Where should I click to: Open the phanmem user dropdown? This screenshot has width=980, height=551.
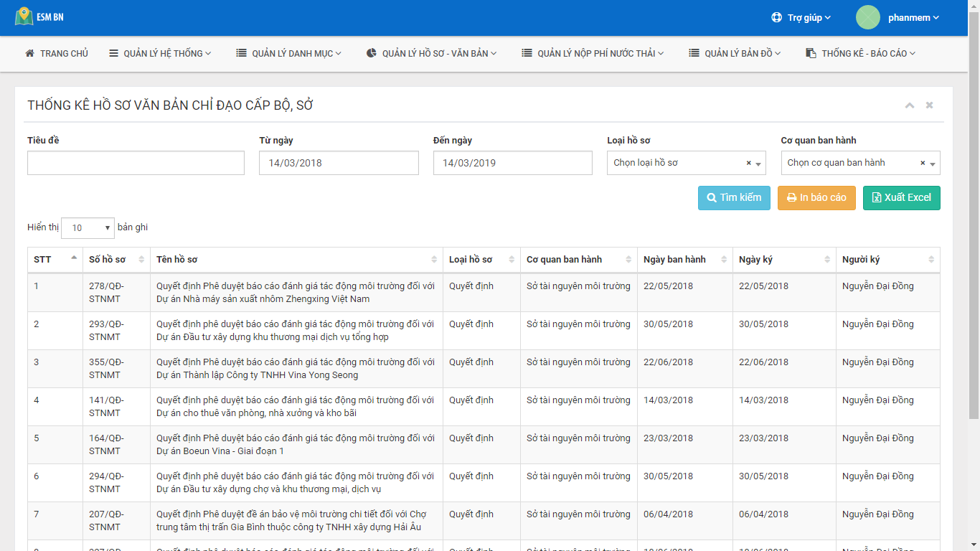pyautogui.click(x=913, y=17)
